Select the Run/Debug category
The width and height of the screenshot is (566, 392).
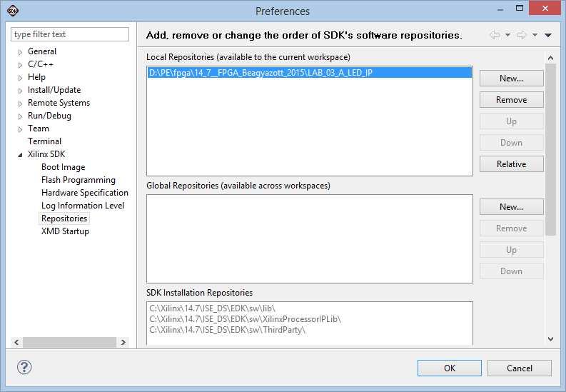(49, 116)
